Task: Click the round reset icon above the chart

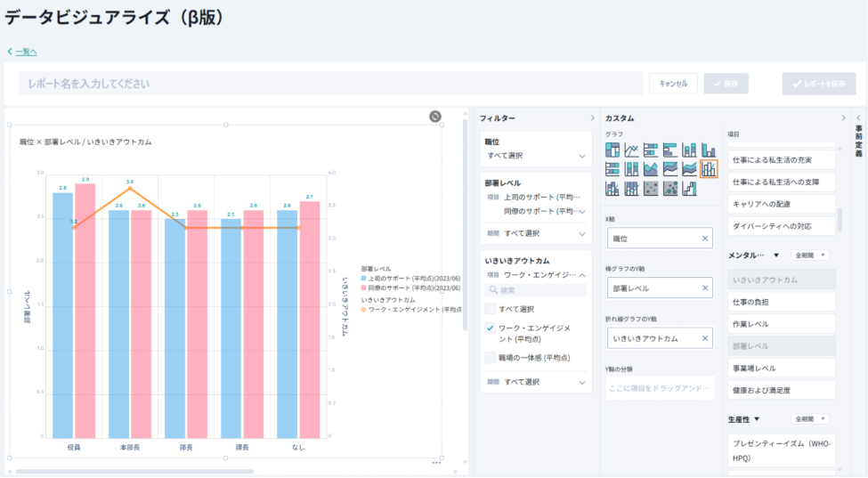Action: coord(435,117)
